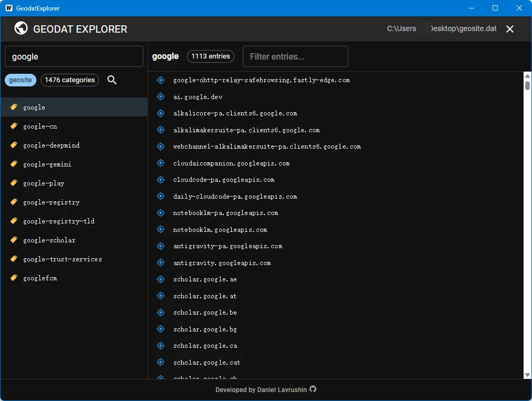Click entry notebooklm-pa.googleapis.com

[x=225, y=213]
